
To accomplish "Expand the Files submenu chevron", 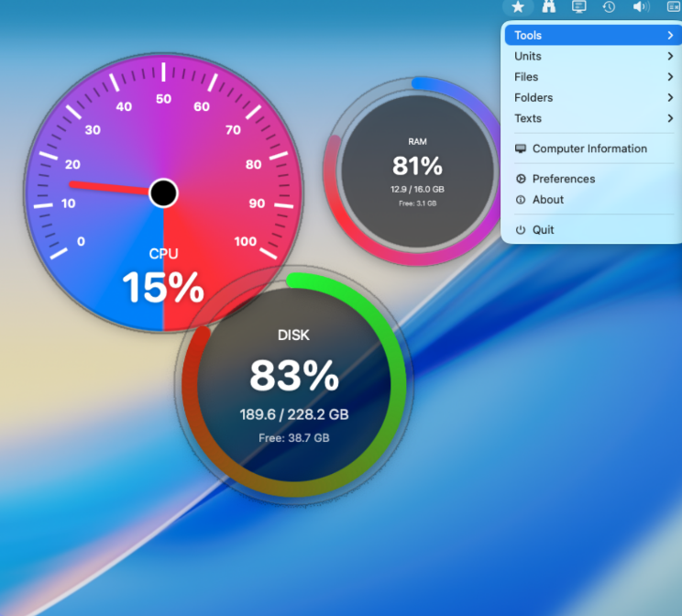I will pos(670,77).
